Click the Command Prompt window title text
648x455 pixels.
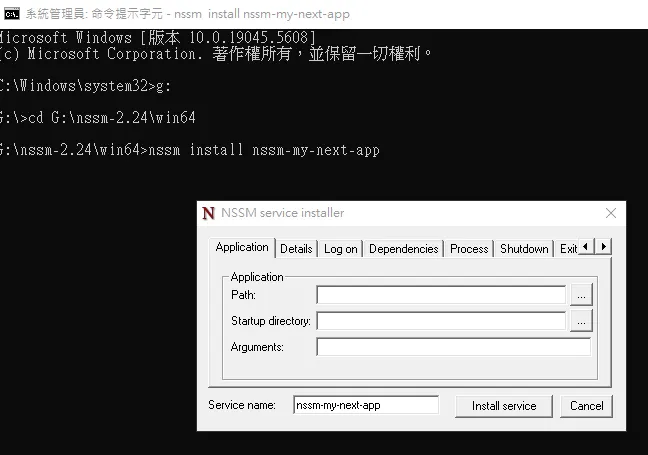coord(188,14)
